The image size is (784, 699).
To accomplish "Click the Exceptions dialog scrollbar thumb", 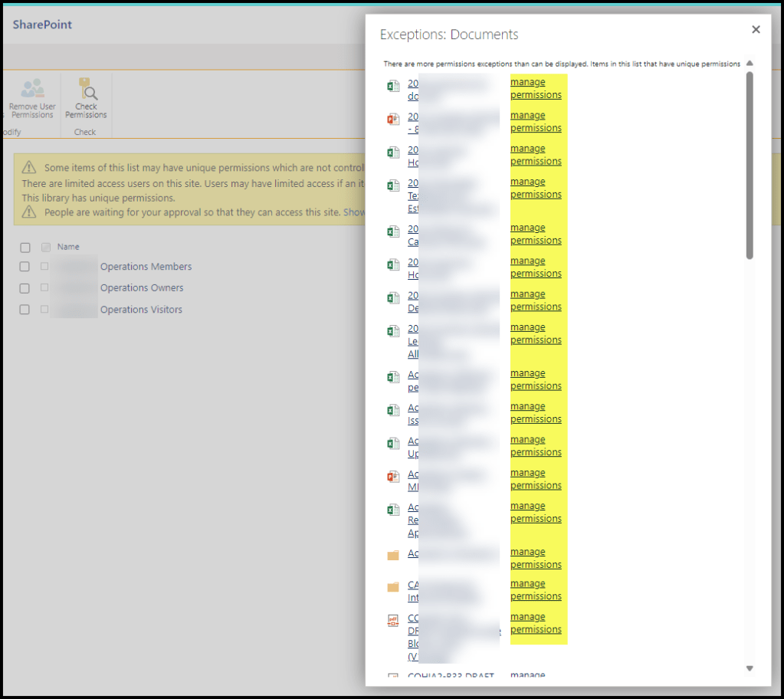I will 750,165.
